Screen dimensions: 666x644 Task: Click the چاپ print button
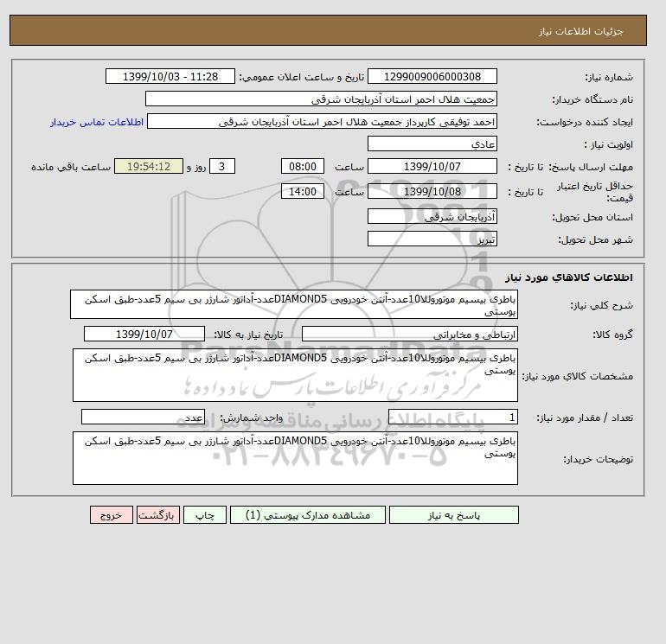[x=205, y=515]
